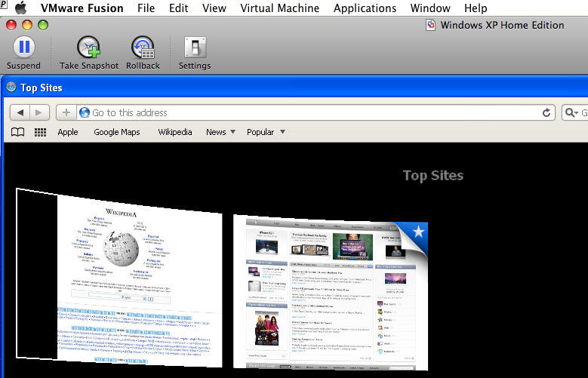588x378 pixels.
Task: Go back with Safari's back arrow
Action: pyautogui.click(x=20, y=112)
